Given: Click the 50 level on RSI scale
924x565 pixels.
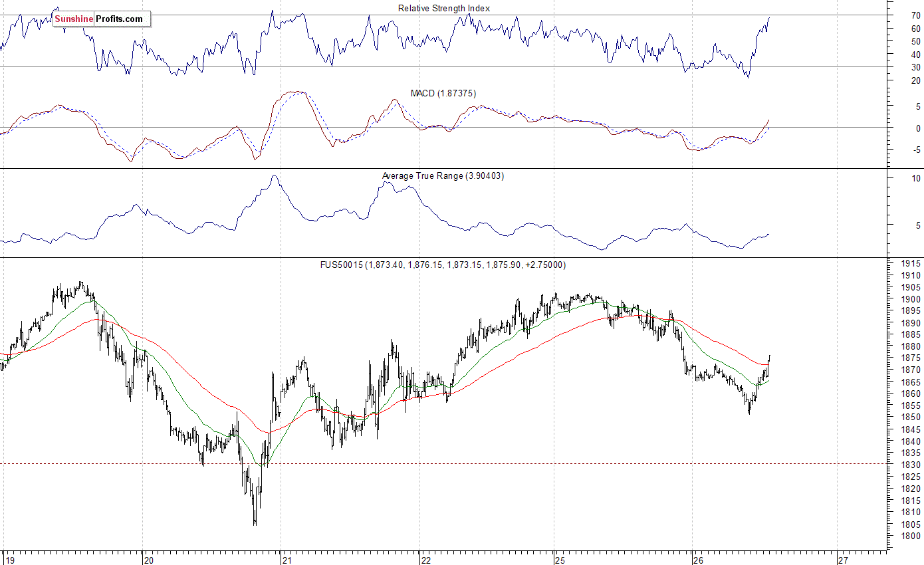Looking at the screenshot, I should click(915, 41).
